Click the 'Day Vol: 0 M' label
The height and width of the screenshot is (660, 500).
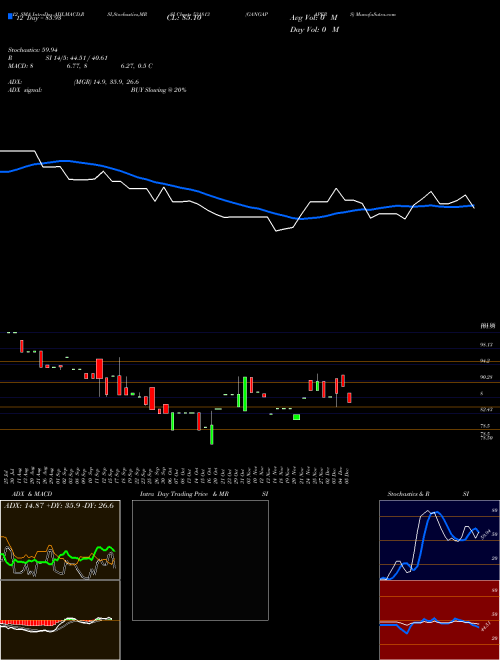314,30
